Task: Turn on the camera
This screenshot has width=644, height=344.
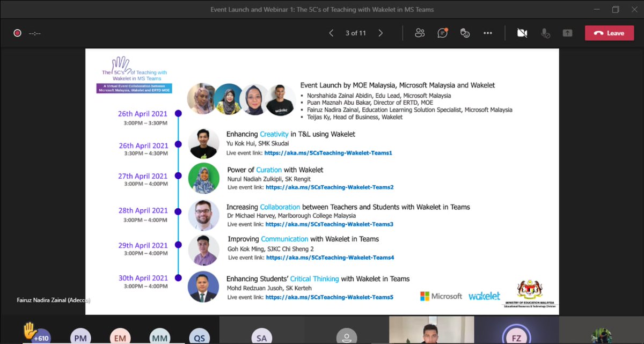Action: (522, 33)
